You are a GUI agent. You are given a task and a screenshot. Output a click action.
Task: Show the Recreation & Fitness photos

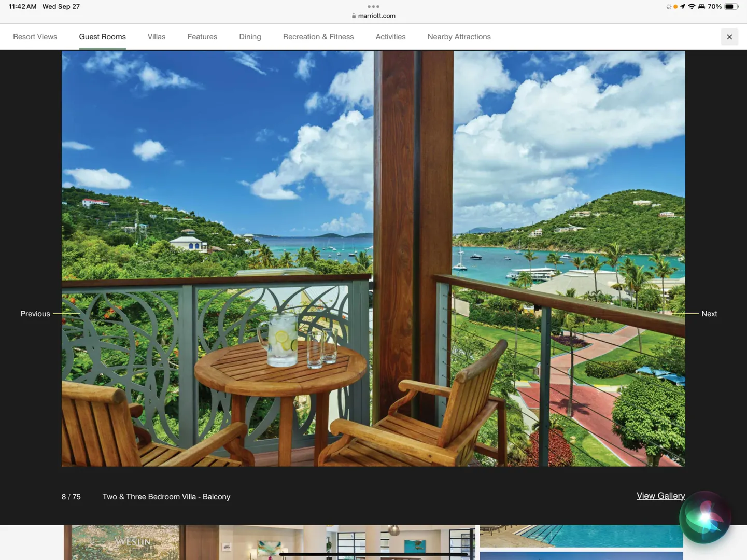pos(318,37)
